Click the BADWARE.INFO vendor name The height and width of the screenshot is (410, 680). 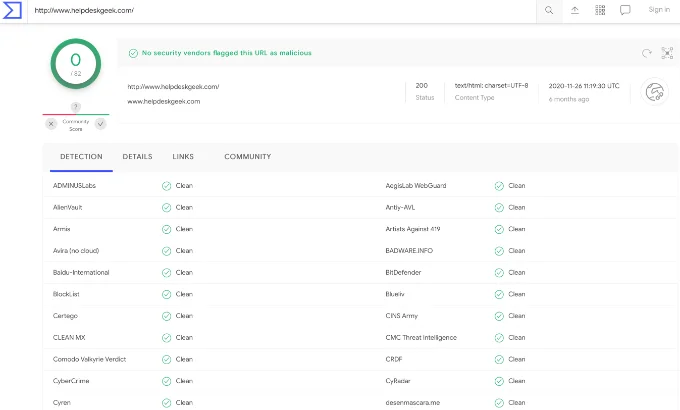point(409,251)
